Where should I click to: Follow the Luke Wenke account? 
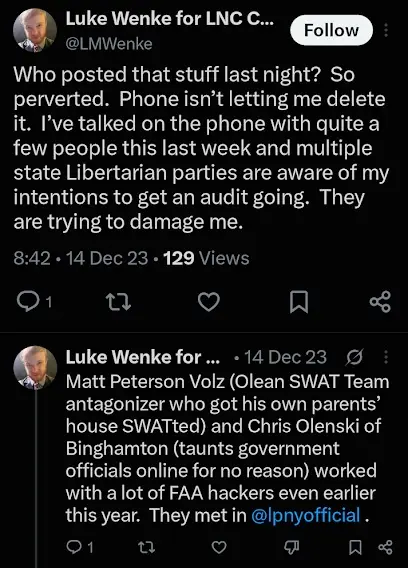pyautogui.click(x=331, y=30)
